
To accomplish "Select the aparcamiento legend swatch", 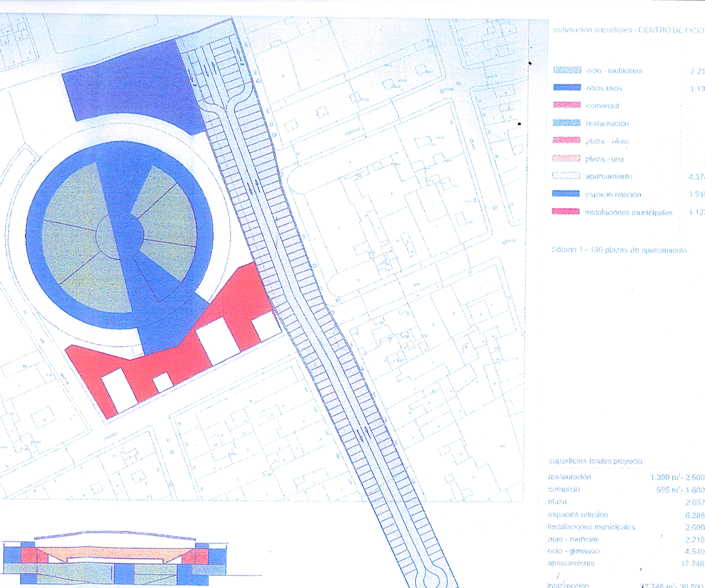I will [x=567, y=176].
